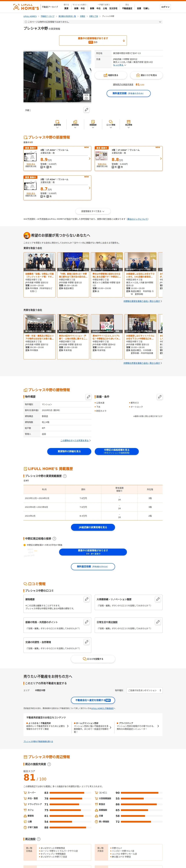Expand the ad notice banner chevron
Screen dimensions: 186x868
(160, 22)
